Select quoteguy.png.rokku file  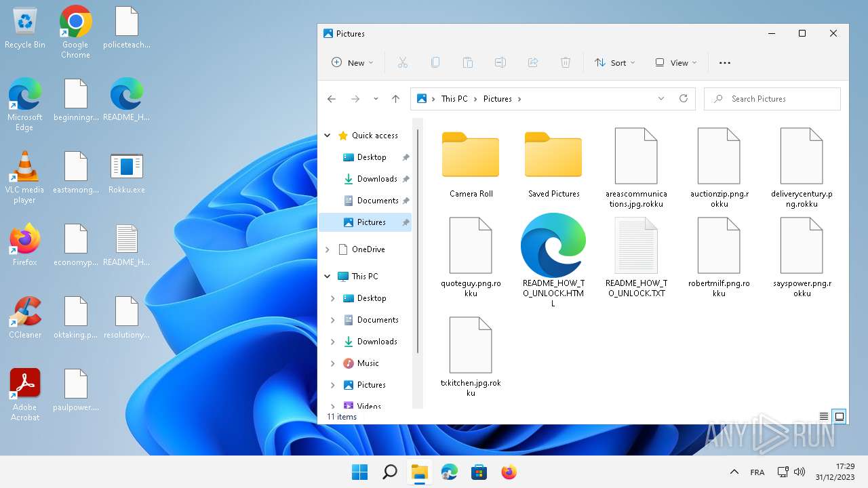[471, 258]
